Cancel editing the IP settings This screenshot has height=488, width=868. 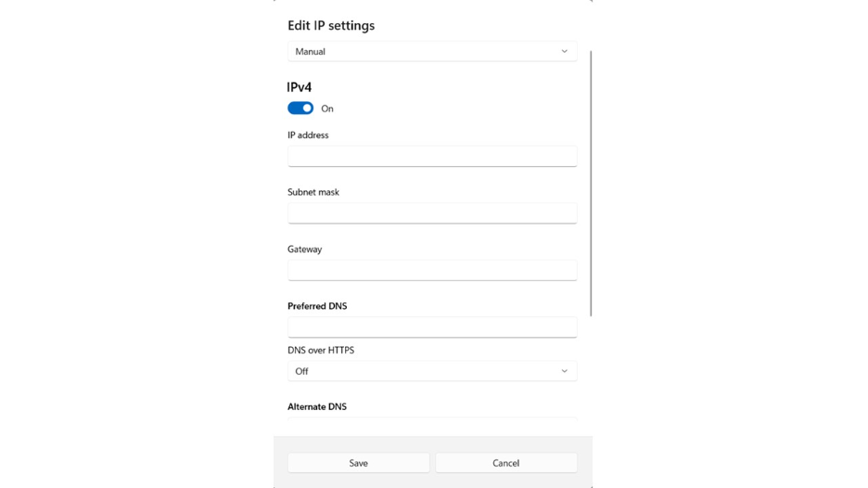(505, 463)
